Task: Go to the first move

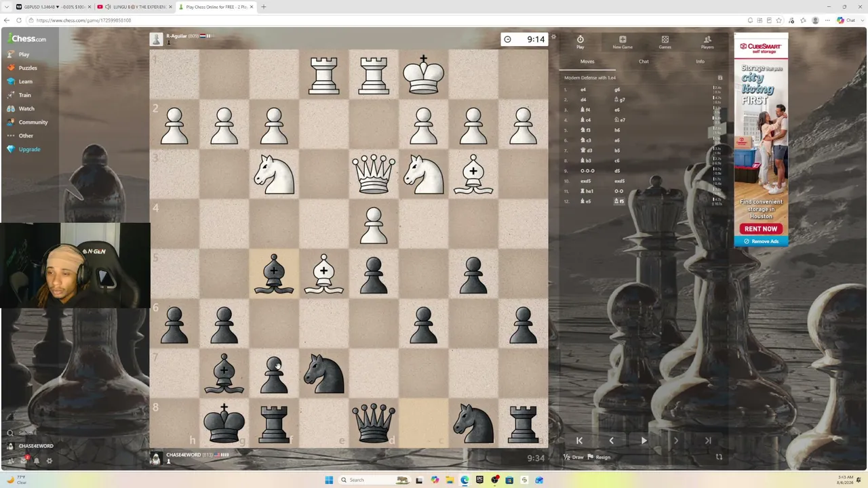Action: pos(579,441)
